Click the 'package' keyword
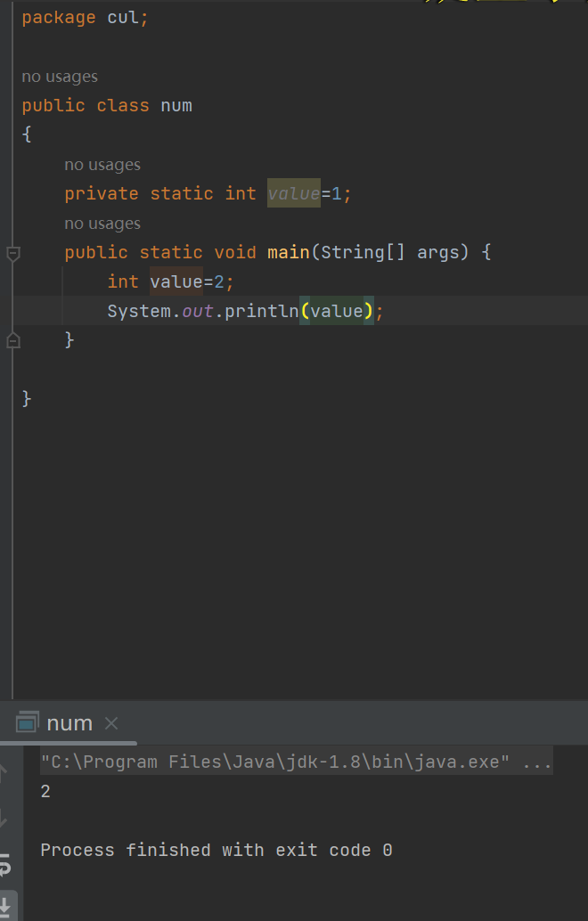The image size is (588, 921). [59, 18]
